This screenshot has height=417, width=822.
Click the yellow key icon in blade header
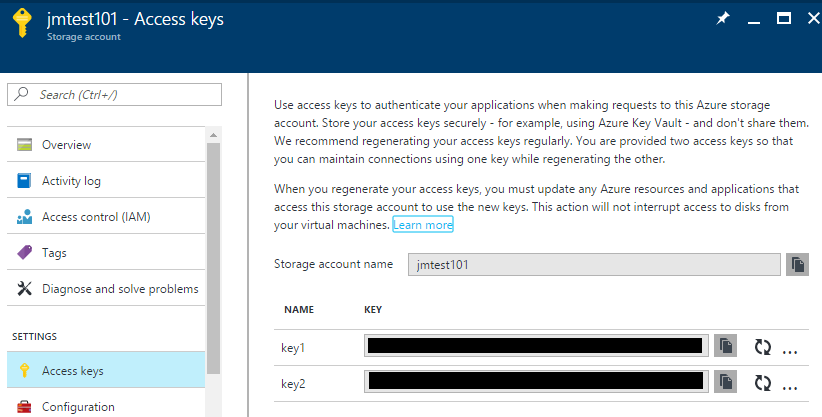[x=22, y=23]
